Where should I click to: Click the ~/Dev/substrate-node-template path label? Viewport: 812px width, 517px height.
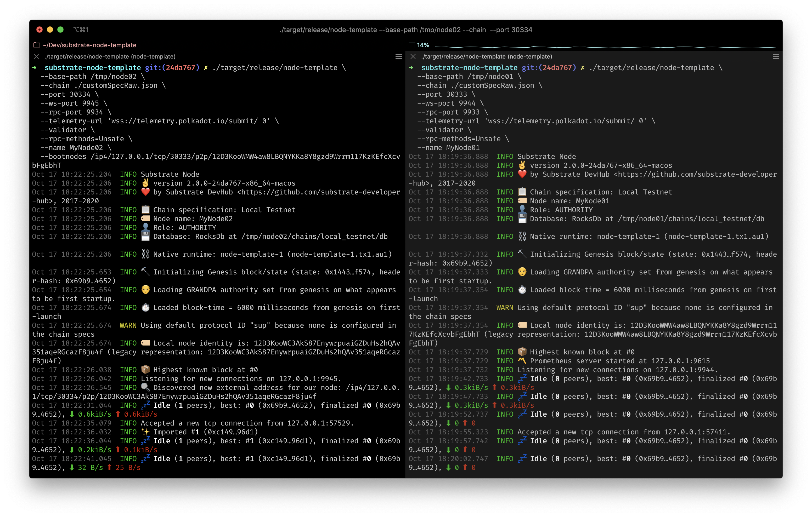point(89,45)
